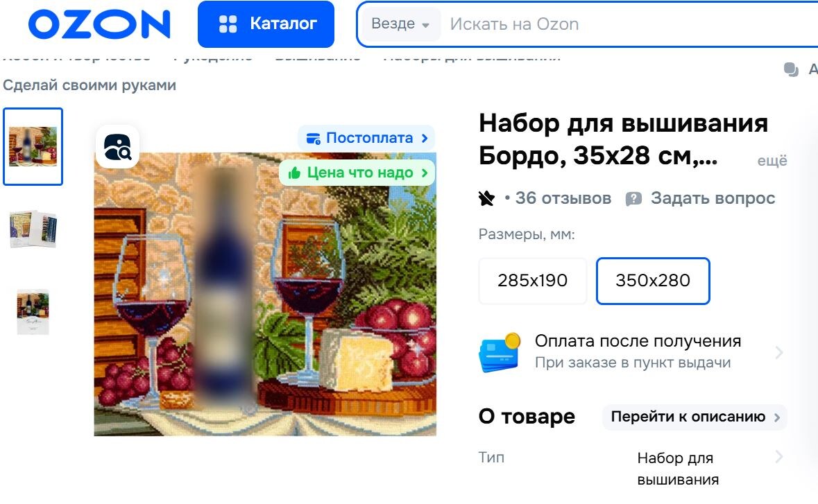Click the Задать вопрос link

point(701,198)
